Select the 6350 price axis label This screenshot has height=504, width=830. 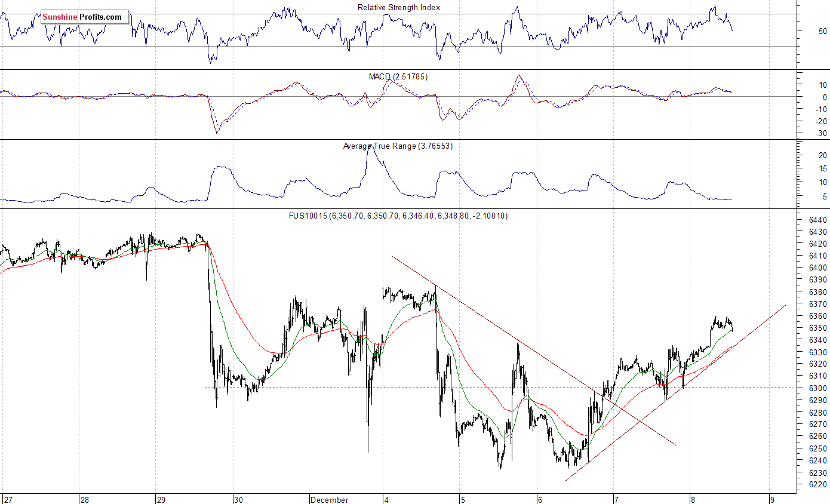pos(817,328)
